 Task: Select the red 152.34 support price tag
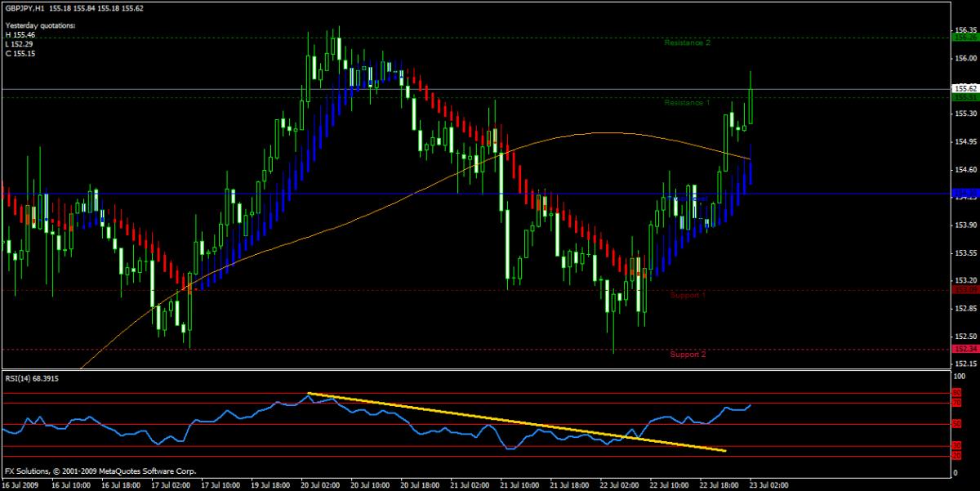click(964, 349)
